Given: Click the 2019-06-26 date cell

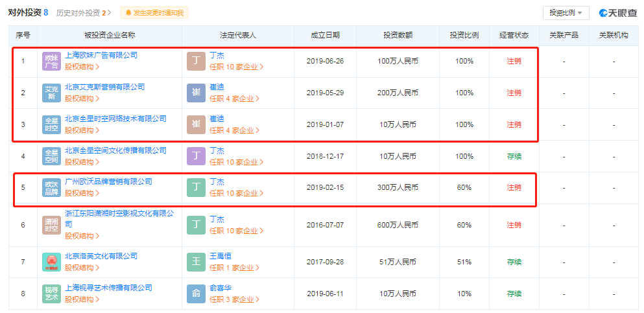Looking at the screenshot, I should click(326, 61).
